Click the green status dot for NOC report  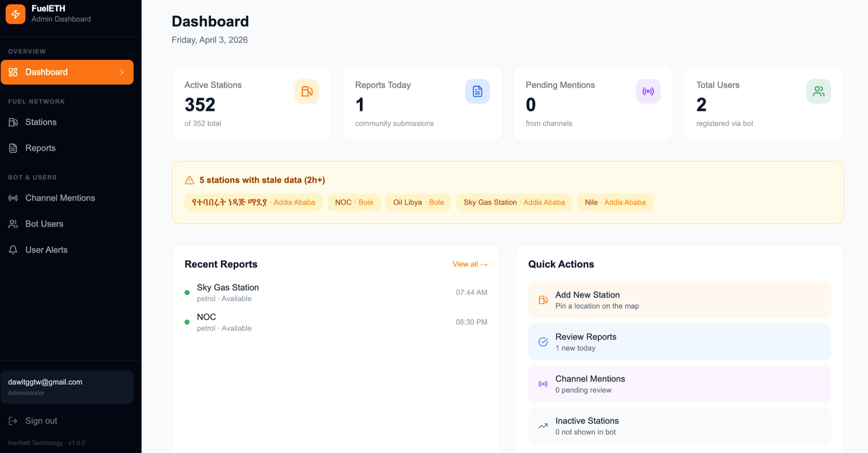pos(187,322)
